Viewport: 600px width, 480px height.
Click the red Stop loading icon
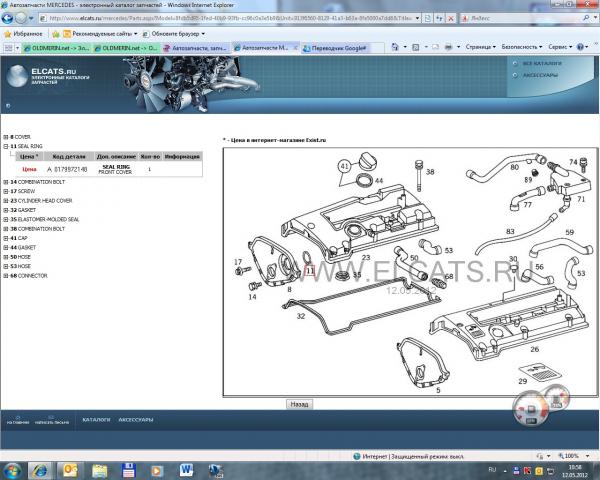451,18
